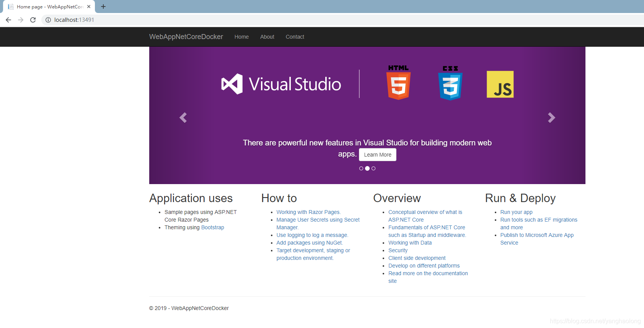Select the Home page browser tab

pos(49,7)
